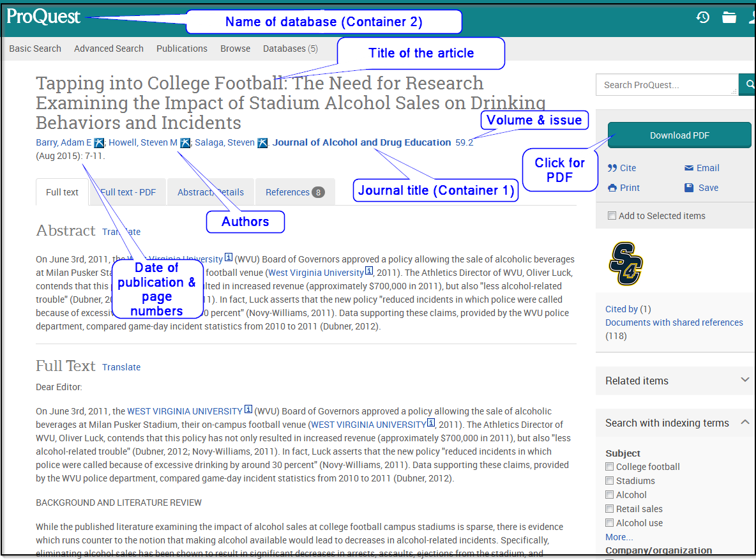Open Databases (5) menu item
The image size is (756, 560).
pyautogui.click(x=291, y=49)
